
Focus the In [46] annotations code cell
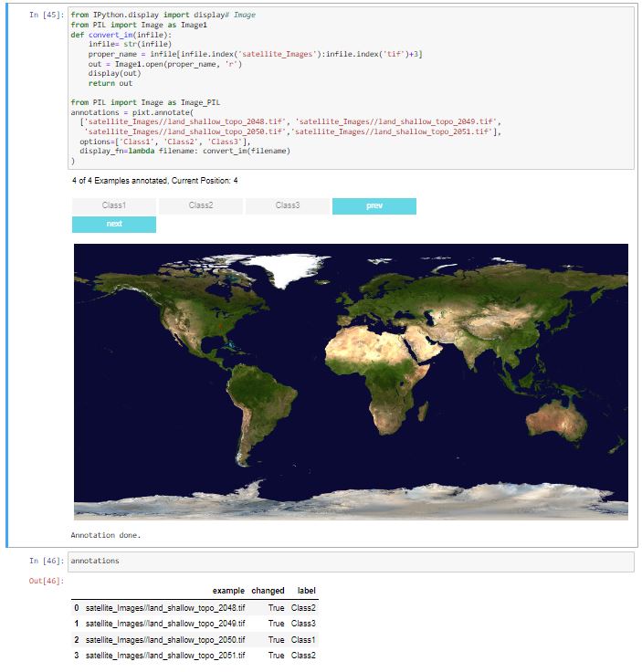tap(351, 562)
